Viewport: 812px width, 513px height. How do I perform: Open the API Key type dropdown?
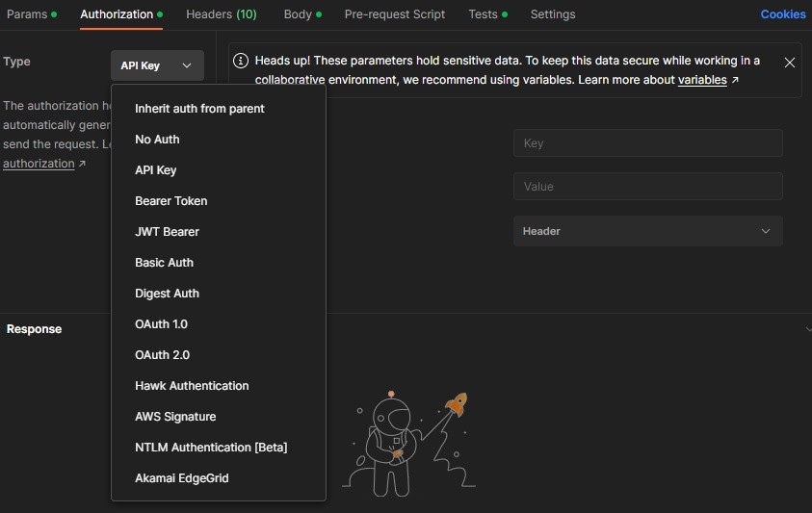[157, 65]
